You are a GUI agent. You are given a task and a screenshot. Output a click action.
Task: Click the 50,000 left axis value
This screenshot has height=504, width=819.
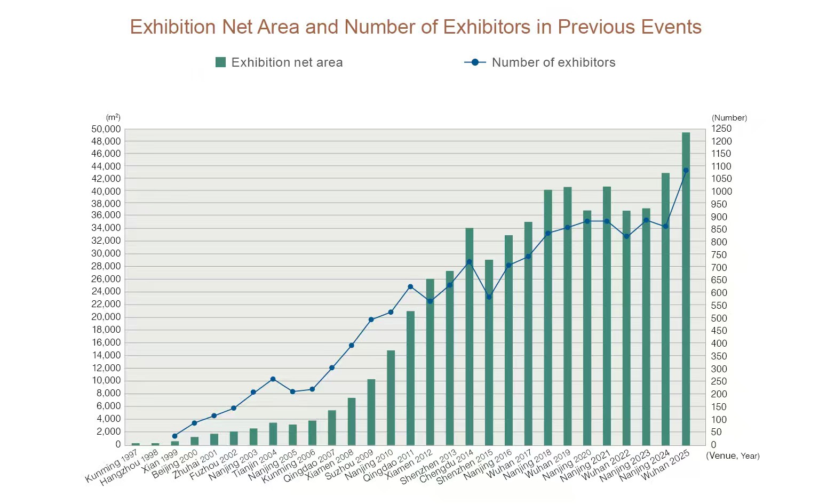[106, 129]
